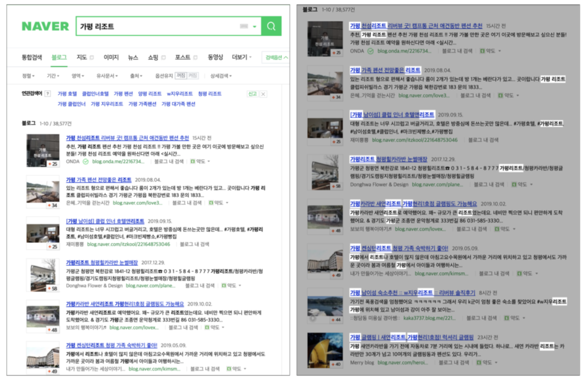The image size is (588, 383).
Task: Open the new-window icon beside 지도
Action: [x=91, y=57]
